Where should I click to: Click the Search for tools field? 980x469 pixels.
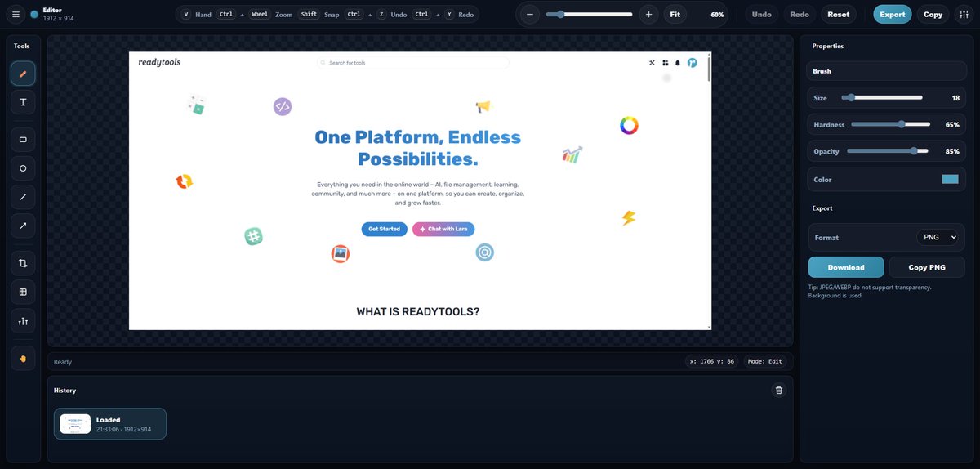click(x=413, y=62)
